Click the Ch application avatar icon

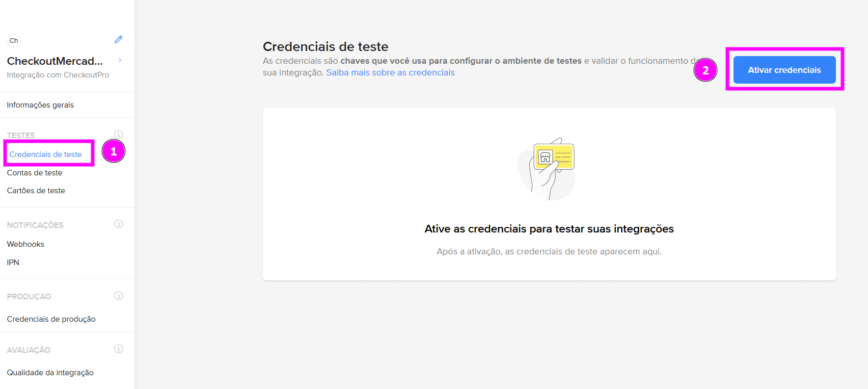point(14,40)
